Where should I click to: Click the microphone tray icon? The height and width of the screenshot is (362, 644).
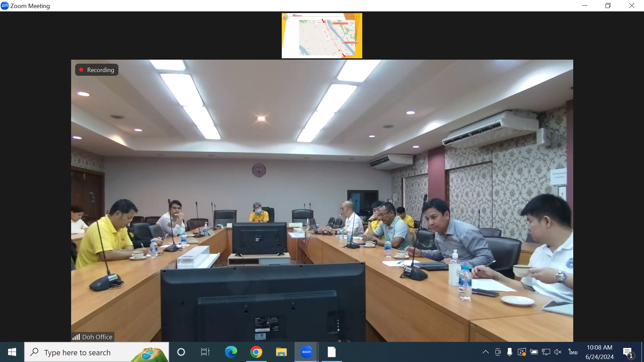pos(509,352)
